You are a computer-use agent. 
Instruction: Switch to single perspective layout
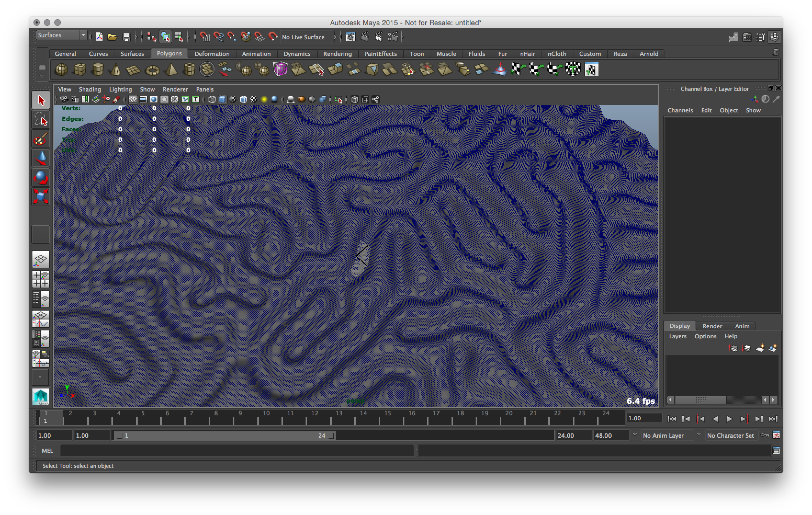click(41, 259)
